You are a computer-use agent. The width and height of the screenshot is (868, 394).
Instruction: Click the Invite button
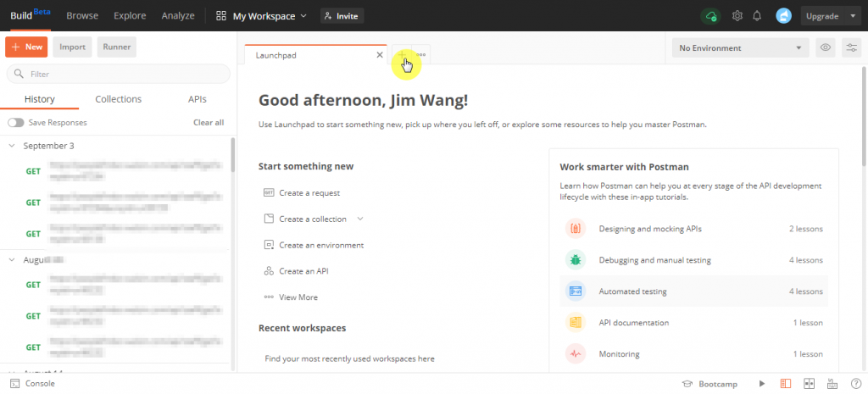(342, 16)
